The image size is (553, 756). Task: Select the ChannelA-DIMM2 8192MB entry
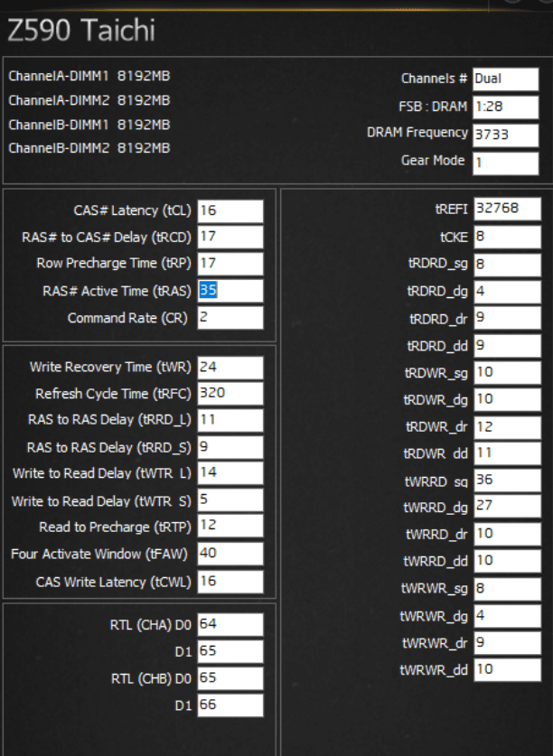tap(89, 100)
